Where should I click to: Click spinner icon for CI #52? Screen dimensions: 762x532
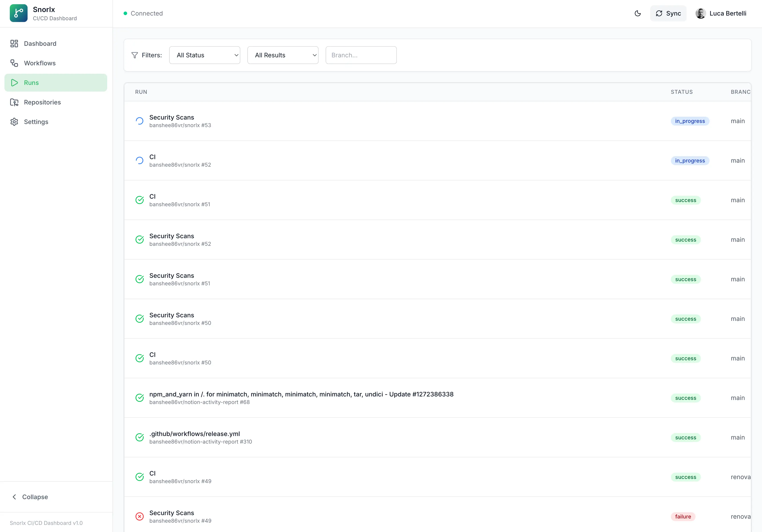pos(140,161)
